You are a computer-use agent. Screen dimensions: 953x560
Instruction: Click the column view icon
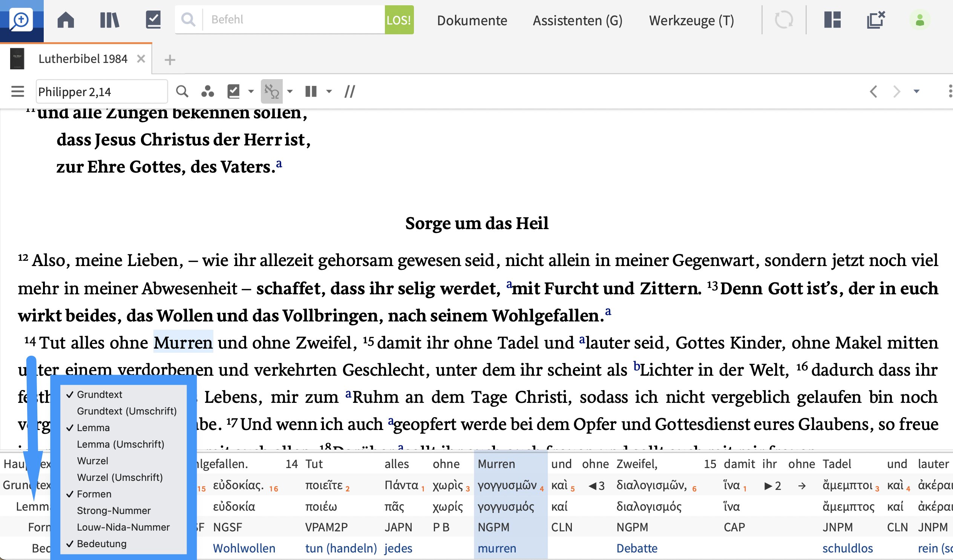coord(311,92)
